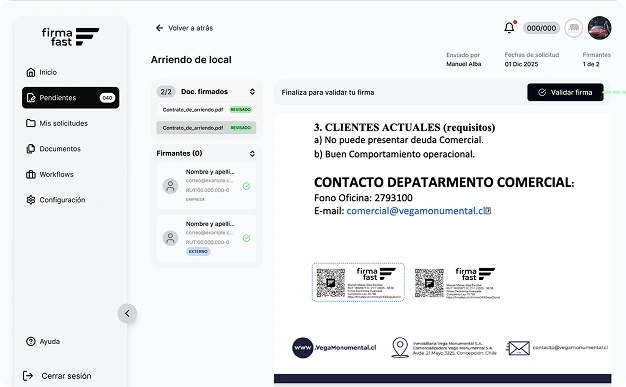The image size is (626, 387).
Task: Click the QR code in the second signature
Action: click(x=429, y=283)
